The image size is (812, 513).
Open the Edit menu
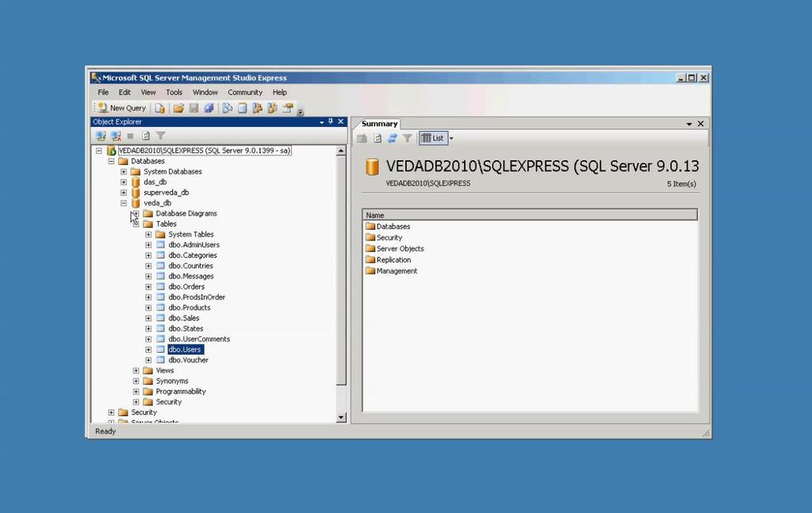tap(124, 92)
